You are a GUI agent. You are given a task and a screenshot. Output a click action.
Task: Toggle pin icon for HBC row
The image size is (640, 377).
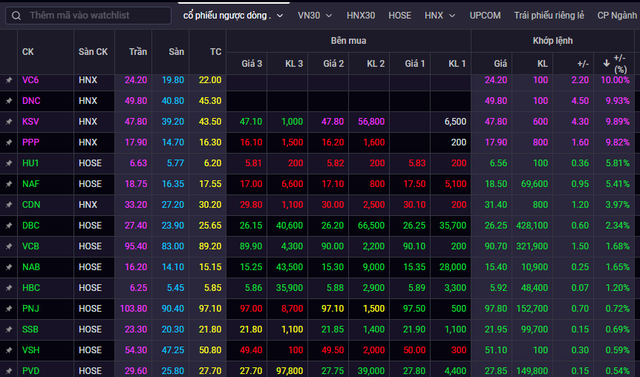9,288
